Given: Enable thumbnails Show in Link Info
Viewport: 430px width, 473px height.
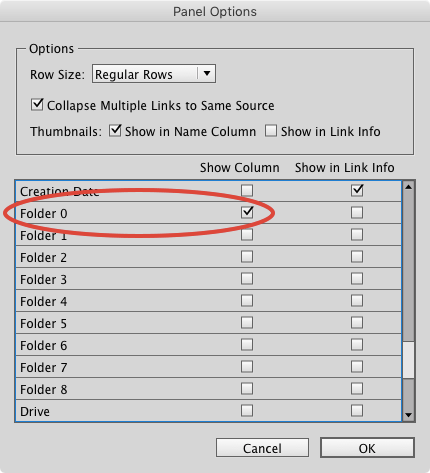Looking at the screenshot, I should 271,131.
